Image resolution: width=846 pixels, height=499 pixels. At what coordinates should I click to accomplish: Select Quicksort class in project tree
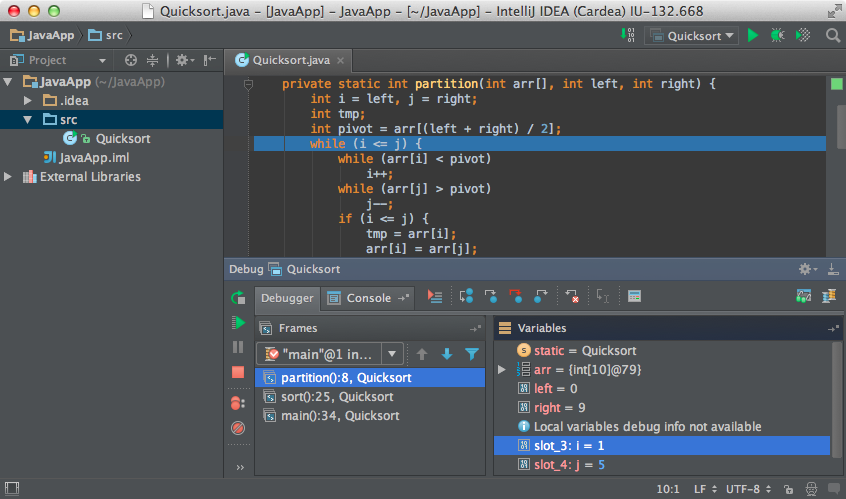122,139
